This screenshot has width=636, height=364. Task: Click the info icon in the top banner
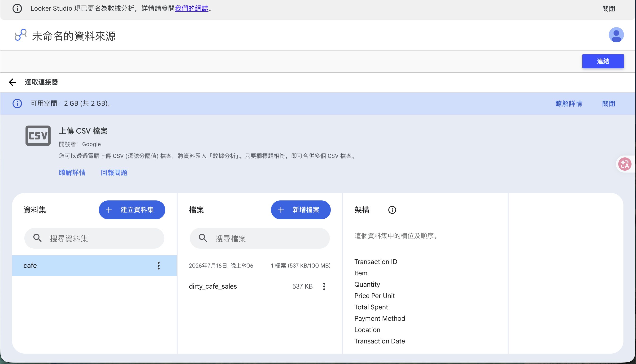[x=17, y=9]
